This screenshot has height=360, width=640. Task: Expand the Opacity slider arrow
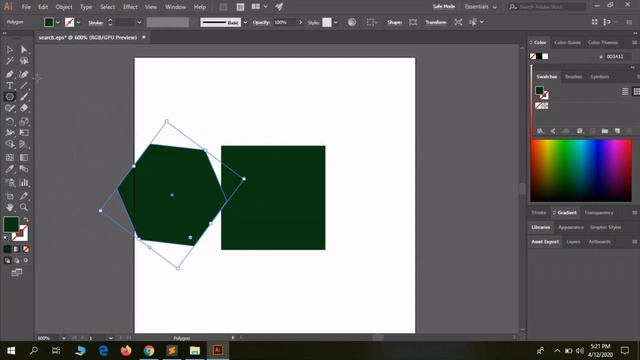click(300, 22)
